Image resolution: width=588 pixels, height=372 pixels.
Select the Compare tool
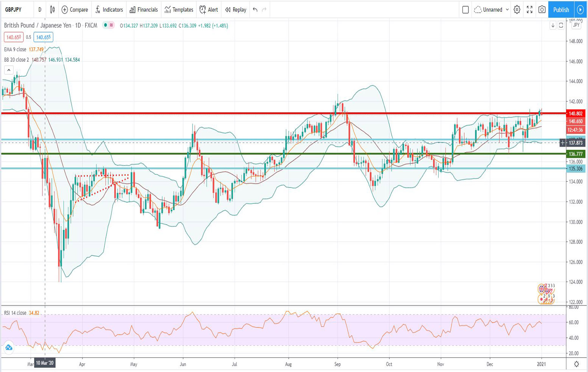(x=75, y=10)
